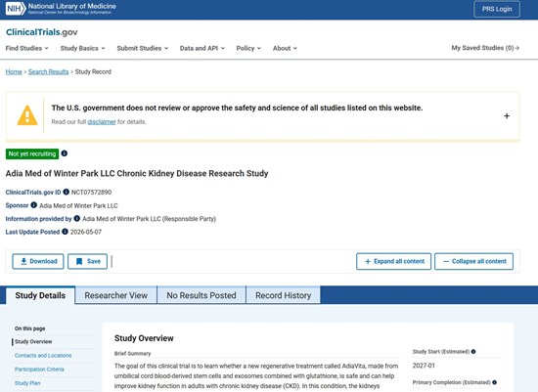Image resolution: width=538 pixels, height=392 pixels.
Task: Go to My Saved Studies
Action: [x=485, y=48]
